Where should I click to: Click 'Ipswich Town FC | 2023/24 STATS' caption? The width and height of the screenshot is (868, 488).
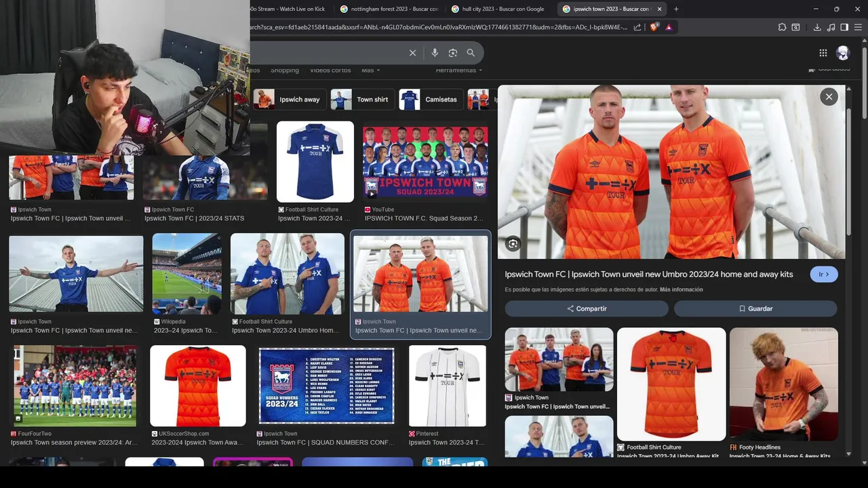194,218
